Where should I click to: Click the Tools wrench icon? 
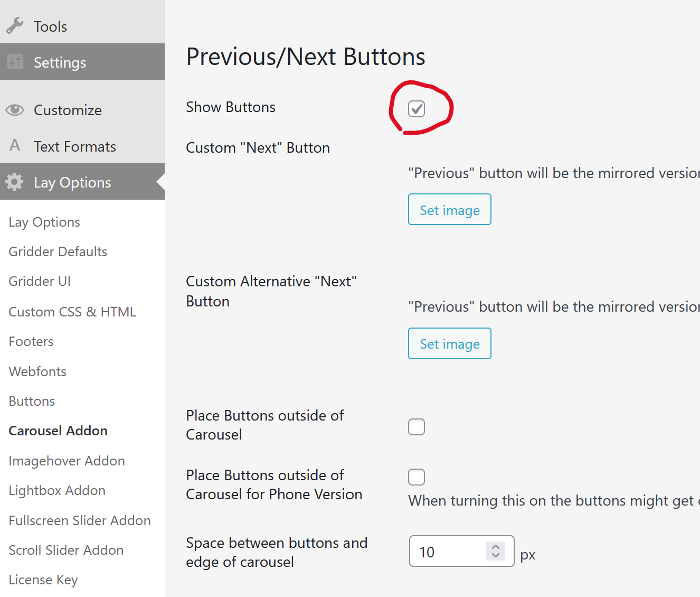tap(15, 25)
